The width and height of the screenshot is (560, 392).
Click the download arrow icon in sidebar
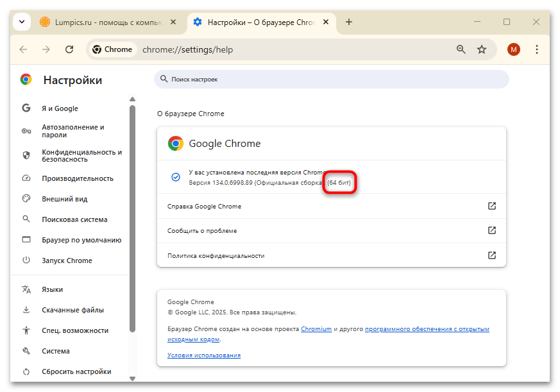coord(26,309)
